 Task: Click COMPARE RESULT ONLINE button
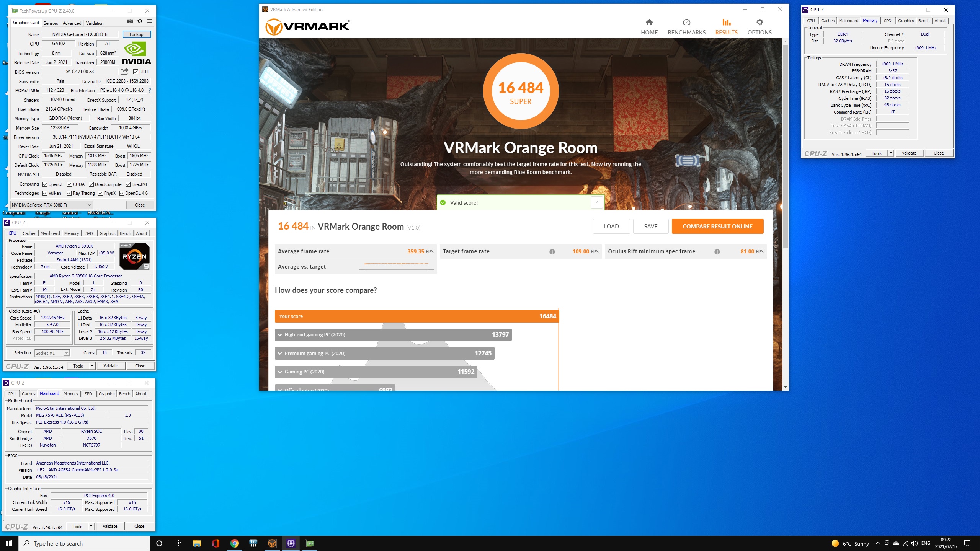click(717, 227)
